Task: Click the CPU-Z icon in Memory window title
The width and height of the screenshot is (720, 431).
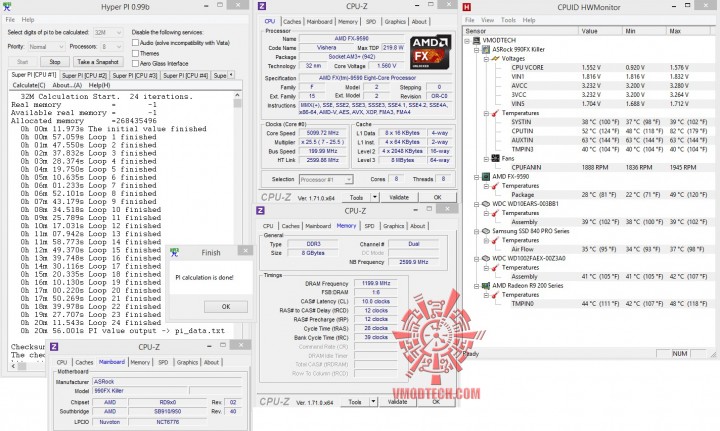Action: coord(260,210)
